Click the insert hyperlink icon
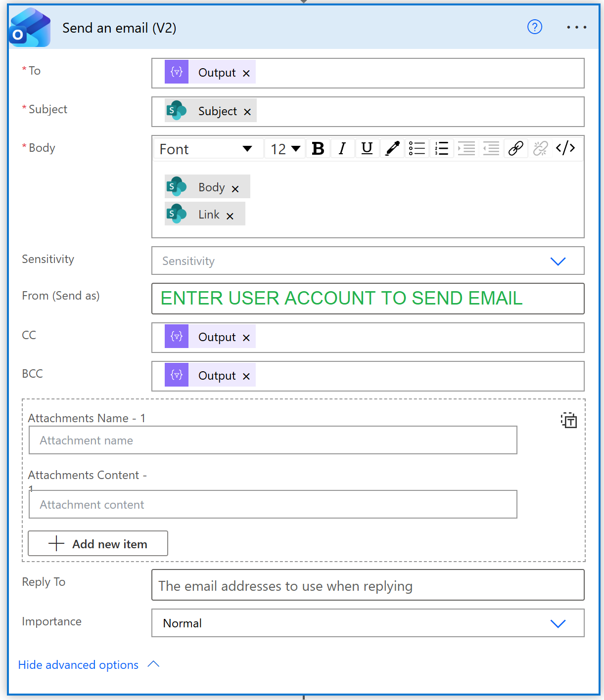 (x=516, y=148)
